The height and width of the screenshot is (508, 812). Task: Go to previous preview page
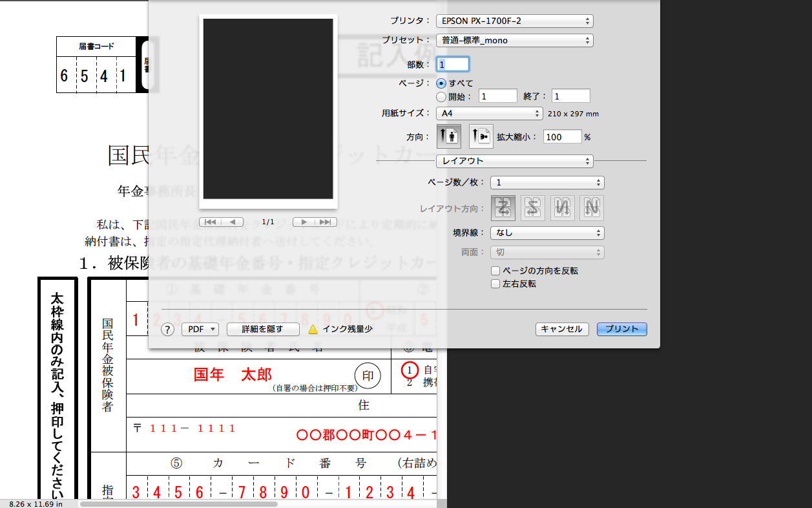[233, 222]
